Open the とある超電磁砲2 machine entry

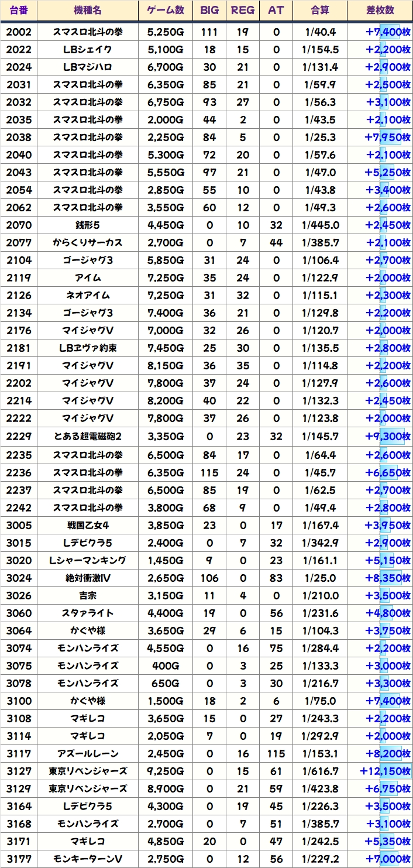pyautogui.click(x=88, y=436)
